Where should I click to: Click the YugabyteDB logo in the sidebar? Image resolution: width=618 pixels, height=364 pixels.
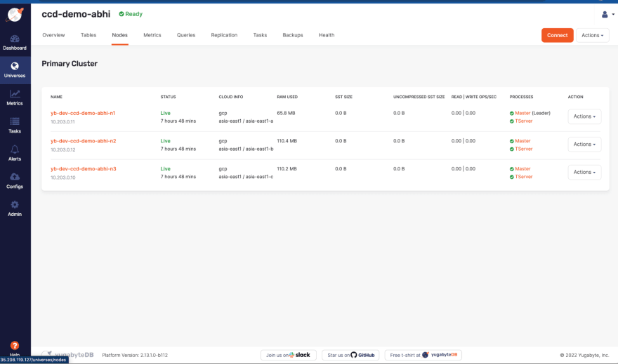pos(15,15)
